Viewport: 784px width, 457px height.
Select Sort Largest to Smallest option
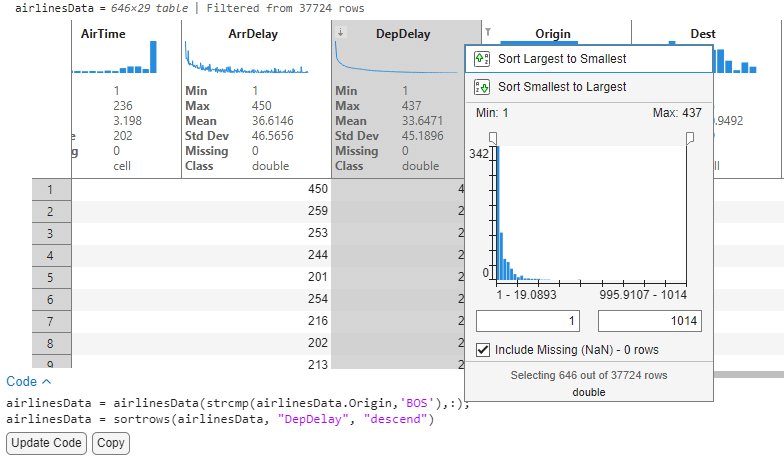pyautogui.click(x=562, y=59)
